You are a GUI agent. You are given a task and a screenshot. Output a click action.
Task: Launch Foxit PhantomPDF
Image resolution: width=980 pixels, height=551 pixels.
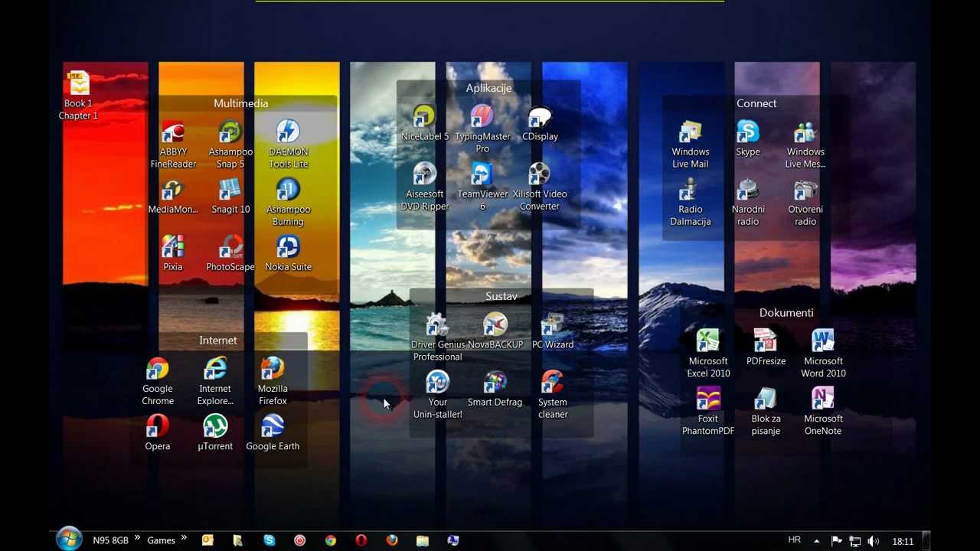pos(708,411)
